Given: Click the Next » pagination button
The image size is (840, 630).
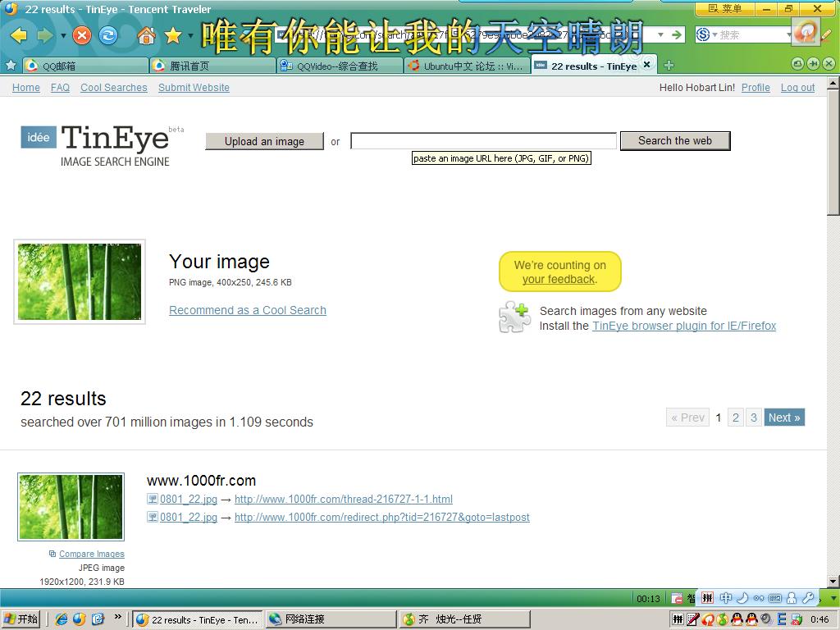Looking at the screenshot, I should tap(784, 418).
